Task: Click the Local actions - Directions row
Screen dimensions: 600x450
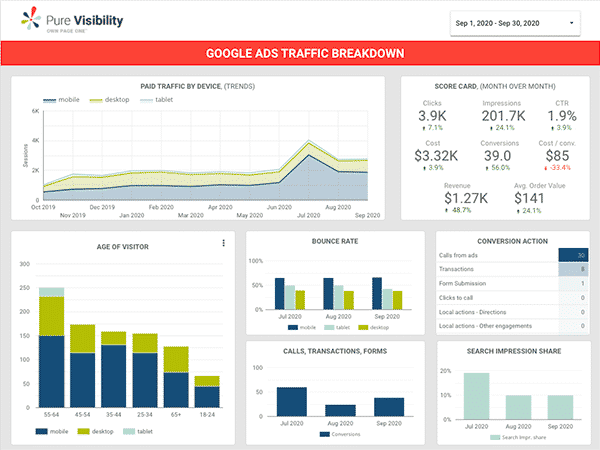Action: coord(512,312)
